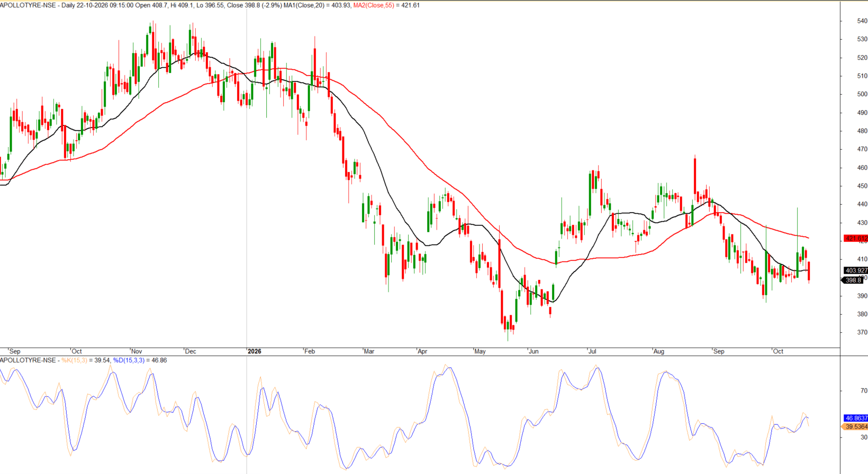Click the Nov label on date axis
The height and width of the screenshot is (474, 868).
(137, 351)
